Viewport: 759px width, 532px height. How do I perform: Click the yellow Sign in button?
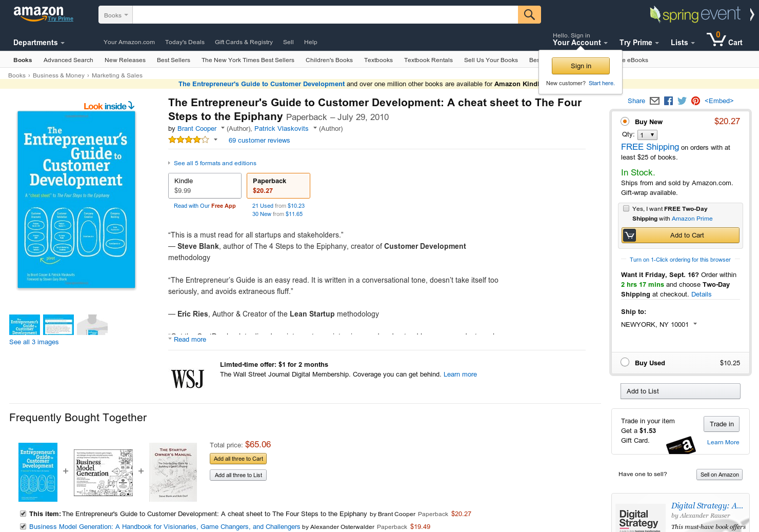(581, 66)
